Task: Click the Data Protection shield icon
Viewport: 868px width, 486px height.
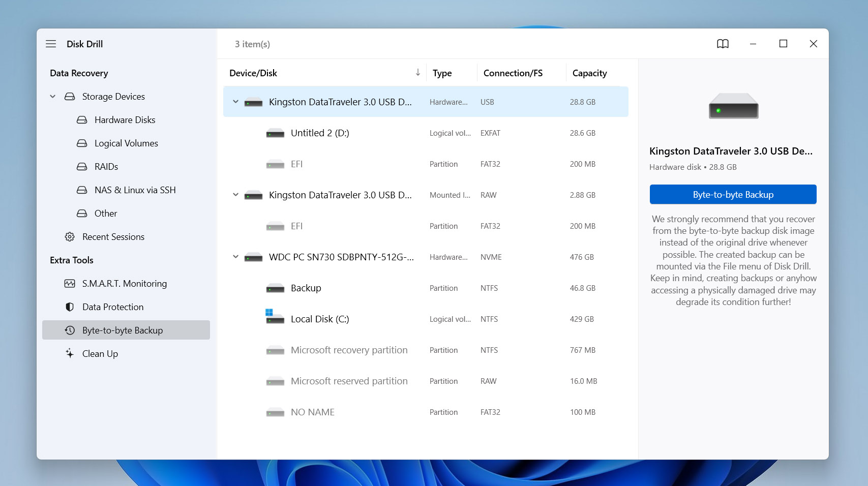Action: [70, 307]
